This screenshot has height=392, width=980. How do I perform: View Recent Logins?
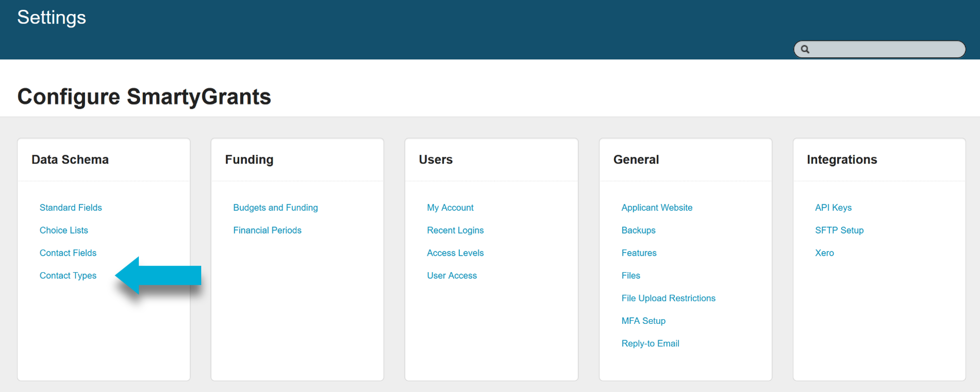coord(455,230)
